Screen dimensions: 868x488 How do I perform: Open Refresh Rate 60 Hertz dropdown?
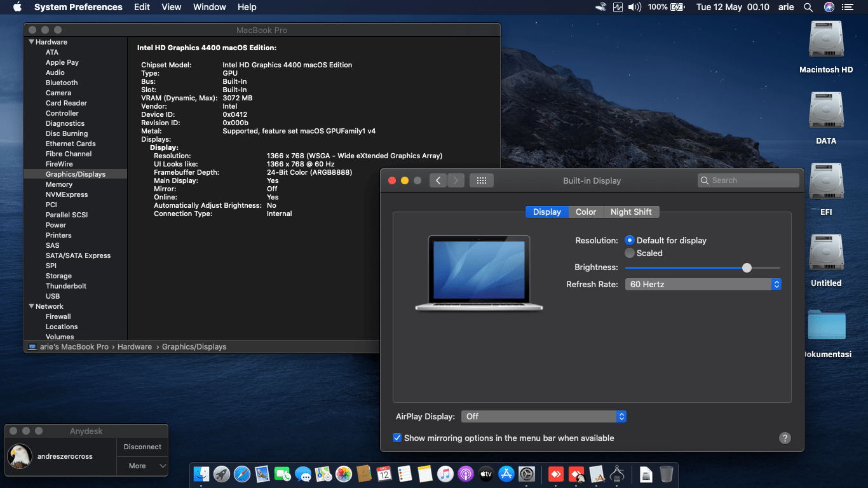coord(703,284)
